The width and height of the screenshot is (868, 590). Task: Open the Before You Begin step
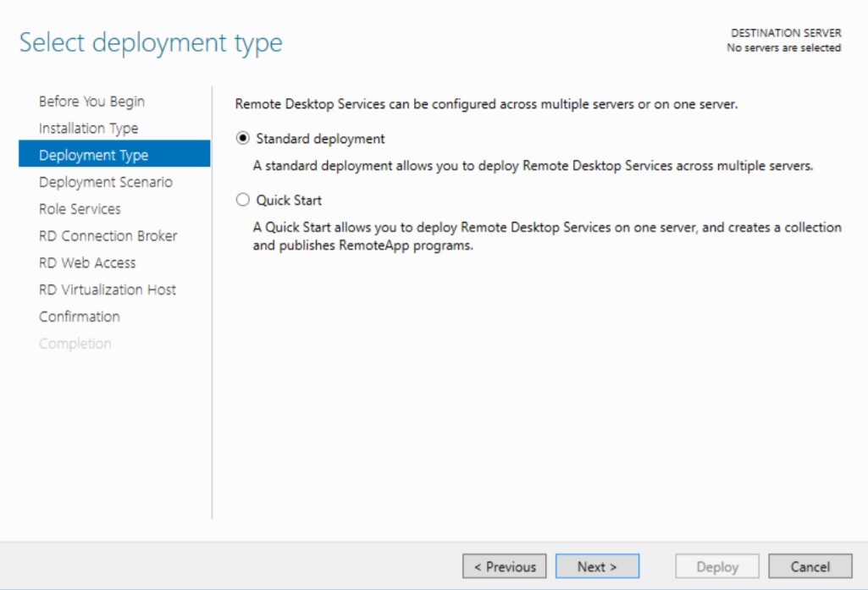coord(92,102)
